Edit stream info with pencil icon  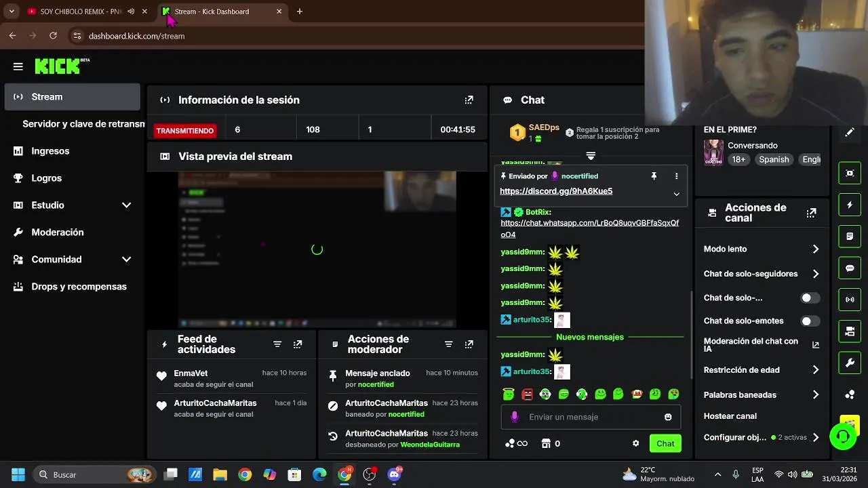pyautogui.click(x=850, y=132)
